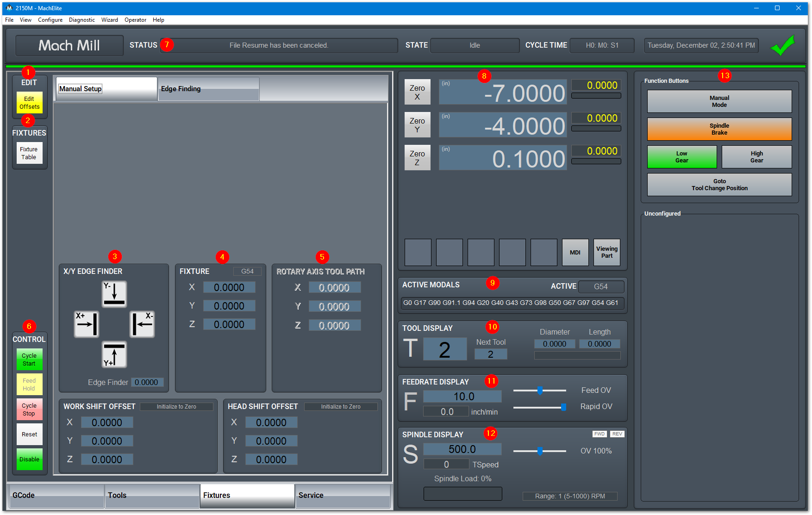This screenshot has height=515, width=812.
Task: Click the Fixture X offset field
Action: pos(229,287)
